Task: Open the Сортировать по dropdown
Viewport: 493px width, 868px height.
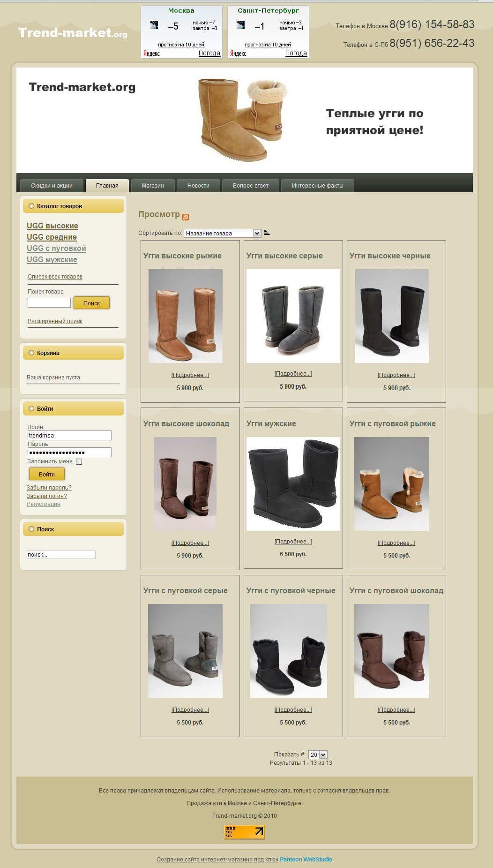Action: (222, 233)
